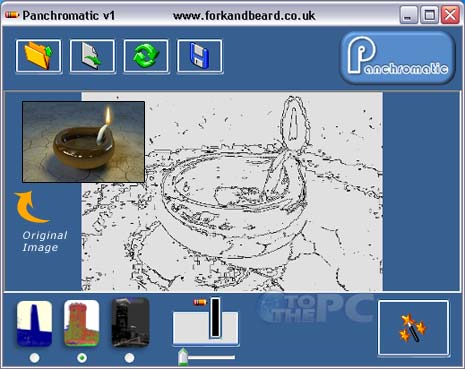465x369 pixels.
Task: Click the document with green arrow icon
Action: 92,56
